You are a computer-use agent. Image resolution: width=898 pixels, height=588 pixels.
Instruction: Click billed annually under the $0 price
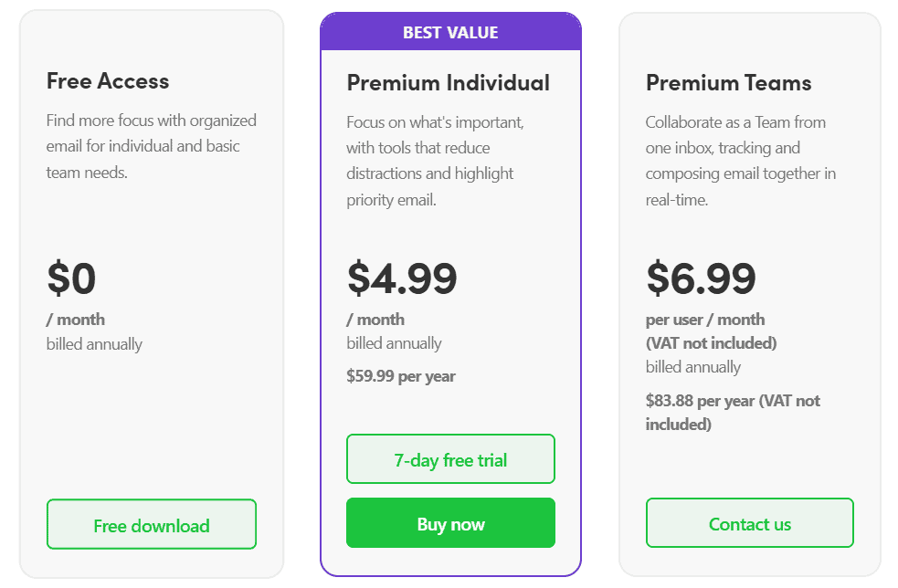pyautogui.click(x=94, y=344)
